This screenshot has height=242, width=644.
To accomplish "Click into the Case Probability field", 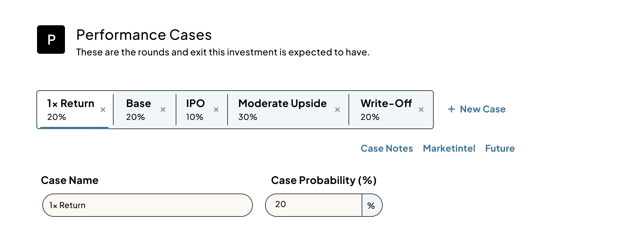I will 313,205.
